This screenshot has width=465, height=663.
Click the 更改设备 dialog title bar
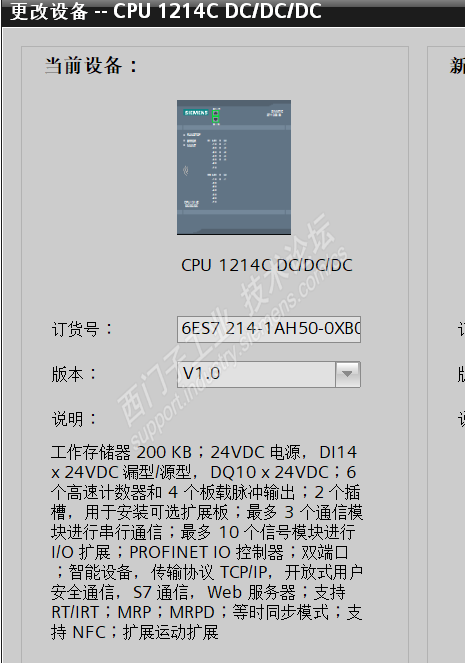pos(232,12)
